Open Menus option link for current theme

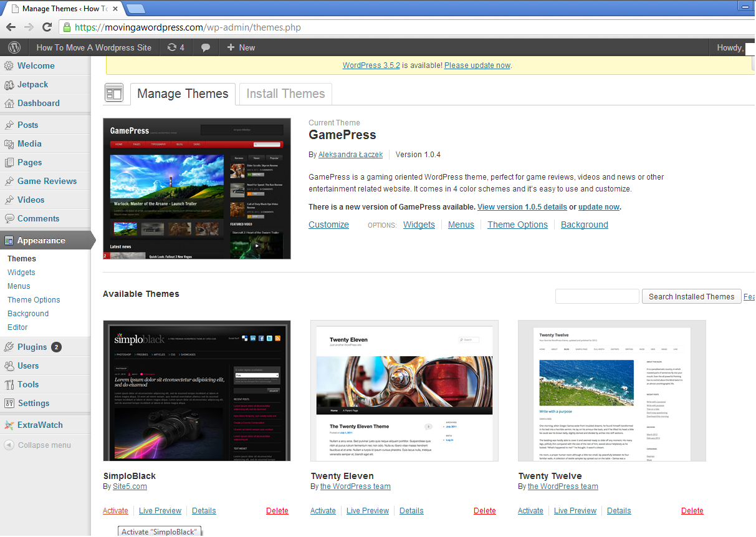coord(461,225)
